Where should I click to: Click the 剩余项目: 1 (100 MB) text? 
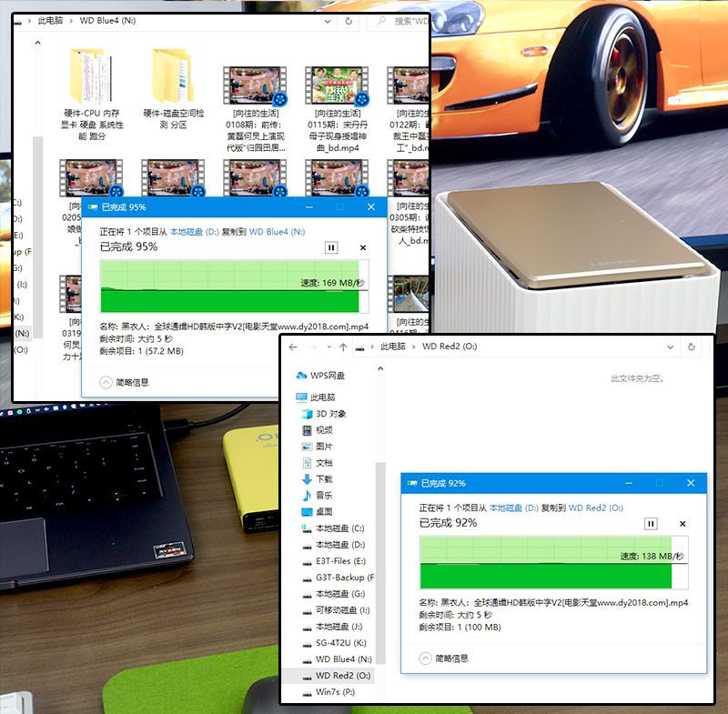[460, 628]
